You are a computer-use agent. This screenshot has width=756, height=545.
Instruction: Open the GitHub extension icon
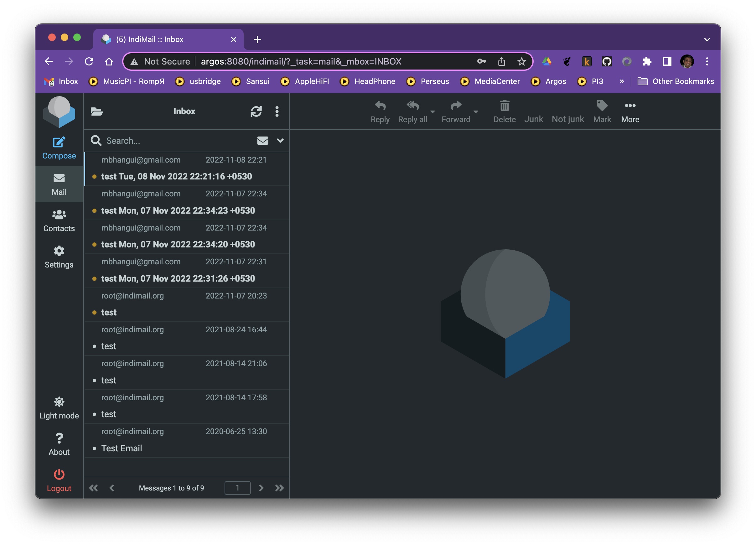[607, 61]
